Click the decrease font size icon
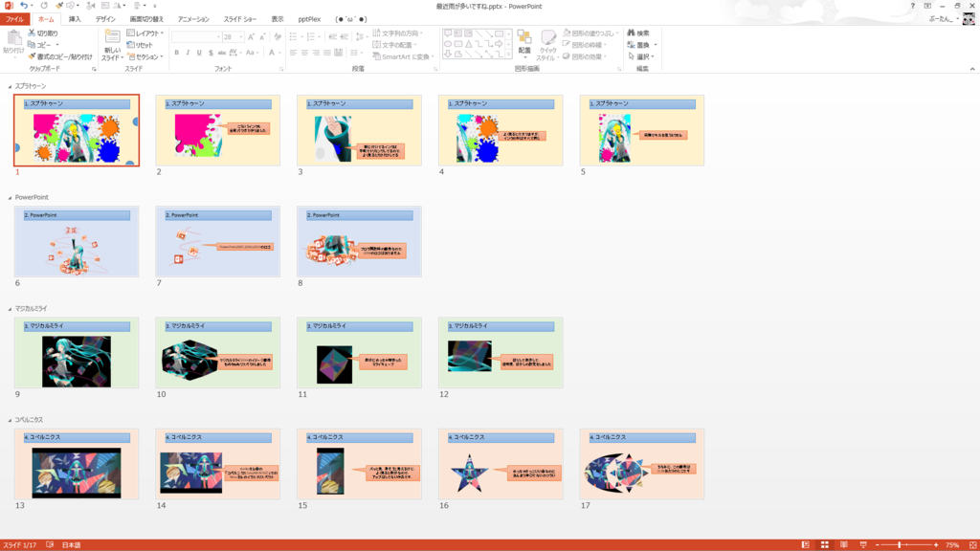 point(262,37)
